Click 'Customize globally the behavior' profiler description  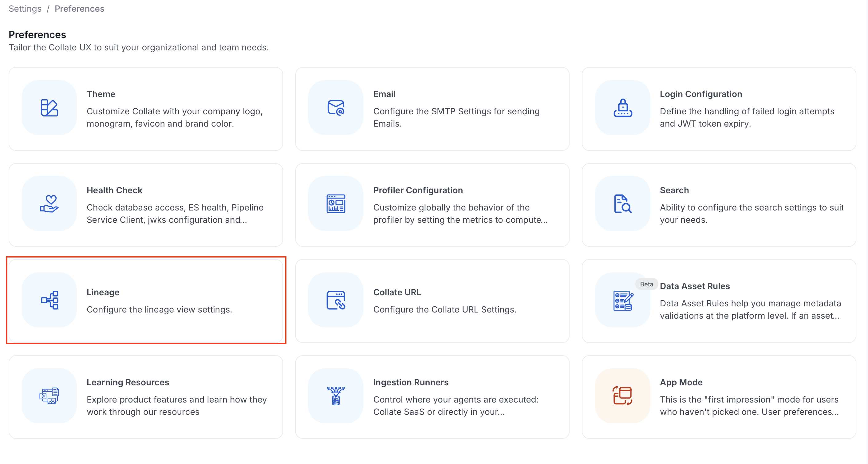(460, 213)
